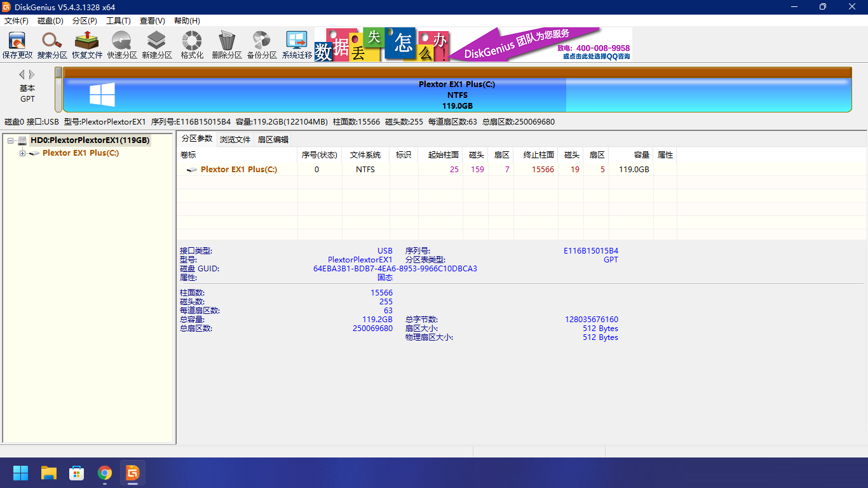This screenshot has width=868, height=488.
Task: Open Google Chrome from the taskbar
Action: coord(105,473)
